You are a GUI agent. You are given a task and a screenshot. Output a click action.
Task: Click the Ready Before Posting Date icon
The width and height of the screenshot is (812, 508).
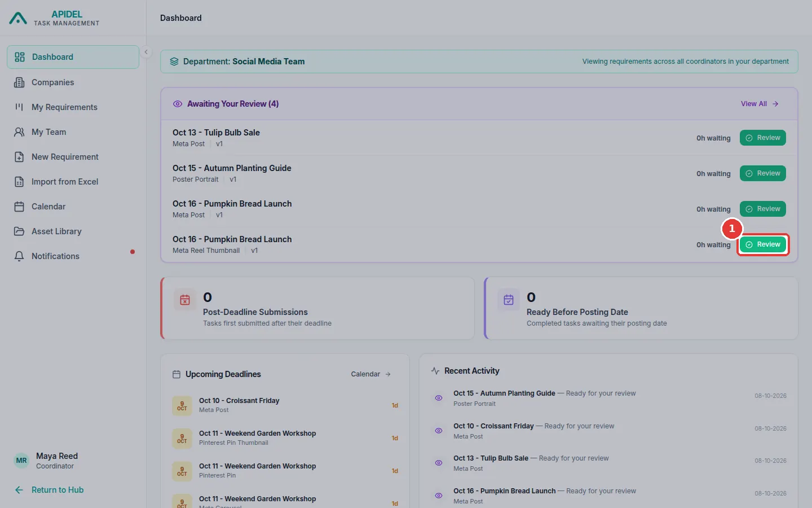(x=509, y=300)
